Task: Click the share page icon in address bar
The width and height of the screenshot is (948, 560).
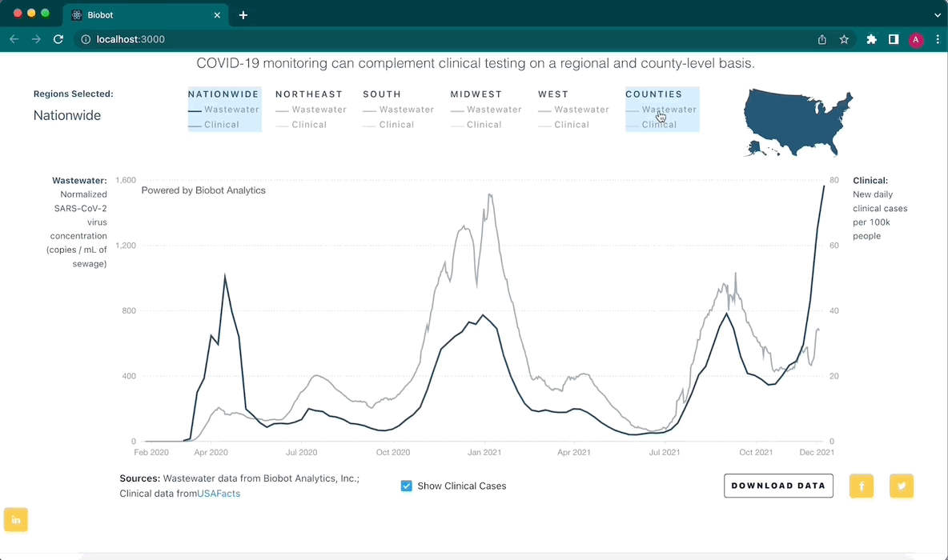Action: (x=822, y=39)
